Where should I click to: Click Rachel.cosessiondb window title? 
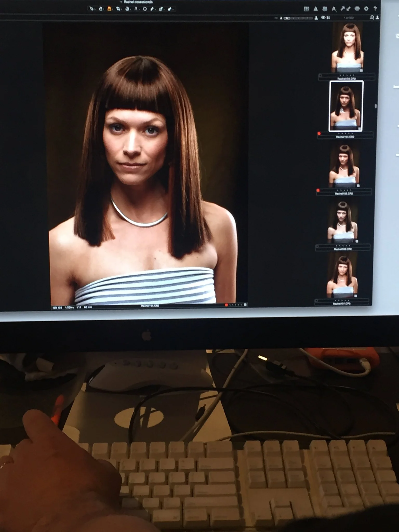[138, 2]
